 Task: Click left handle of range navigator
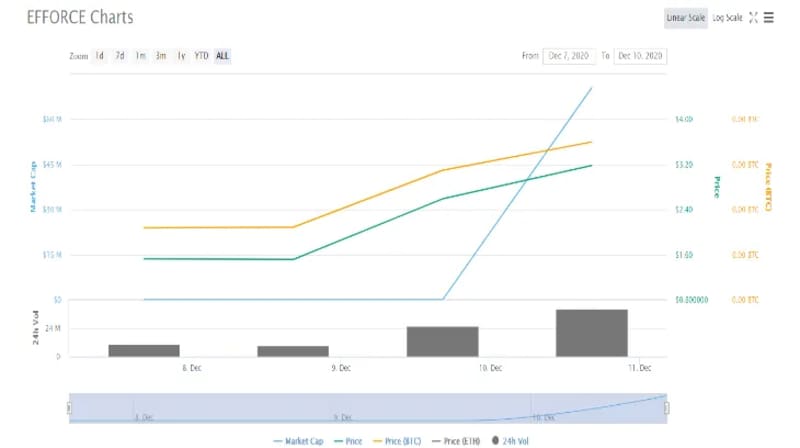coord(69,408)
